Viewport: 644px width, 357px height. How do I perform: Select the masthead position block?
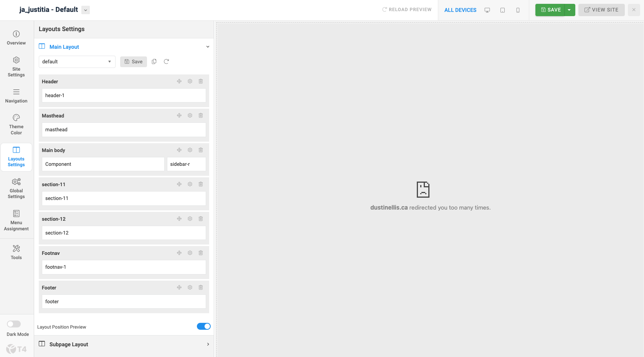124,130
